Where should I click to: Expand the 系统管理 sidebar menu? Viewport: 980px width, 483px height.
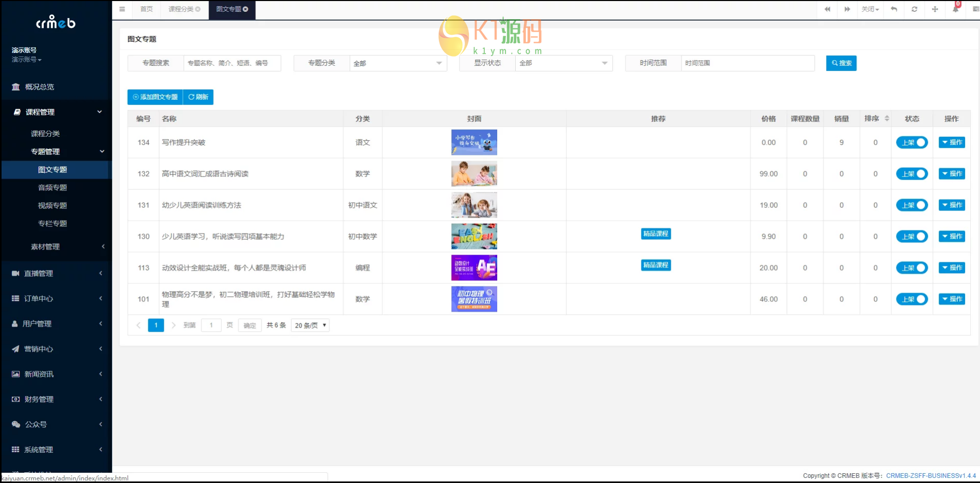click(56, 450)
